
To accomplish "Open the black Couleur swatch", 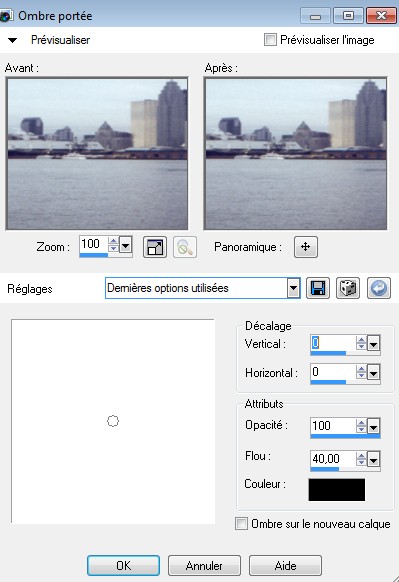I will coord(337,490).
